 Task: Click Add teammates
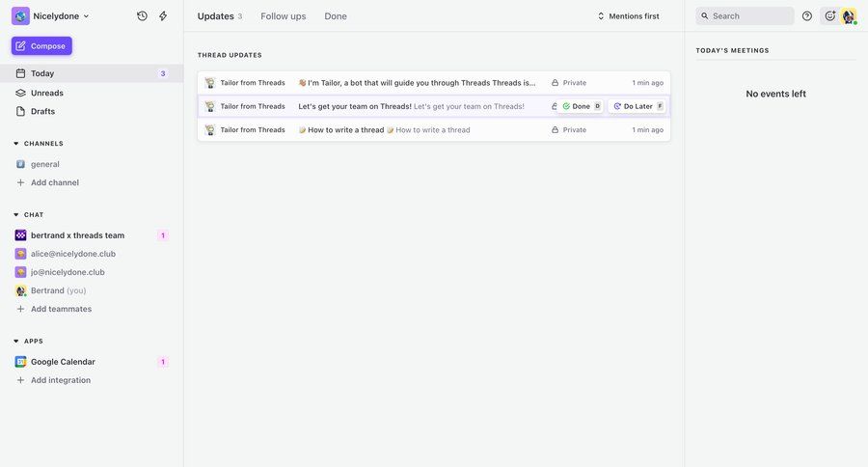click(62, 309)
